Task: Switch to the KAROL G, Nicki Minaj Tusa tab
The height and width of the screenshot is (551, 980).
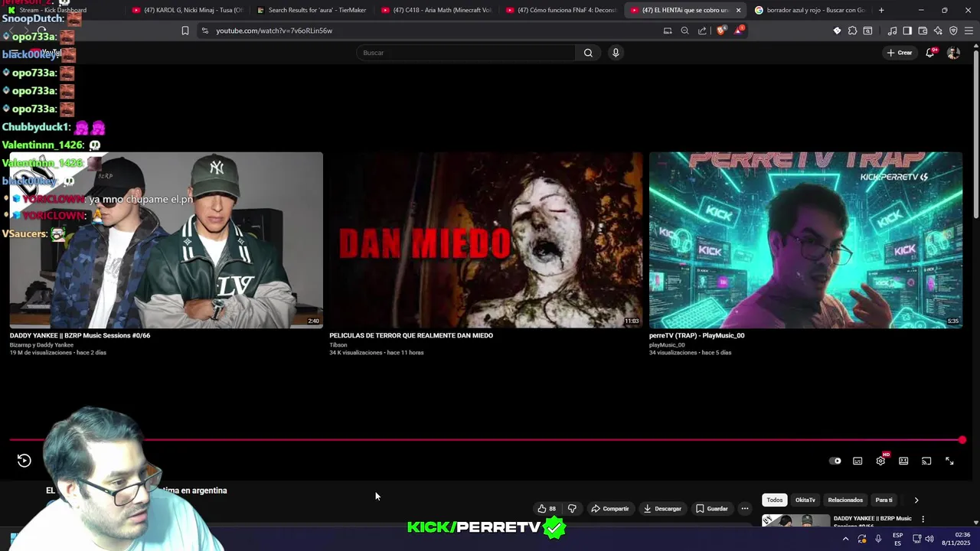Action: point(188,10)
